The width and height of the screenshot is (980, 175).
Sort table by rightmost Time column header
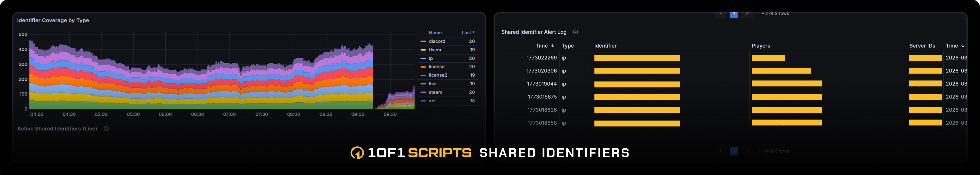[954, 46]
